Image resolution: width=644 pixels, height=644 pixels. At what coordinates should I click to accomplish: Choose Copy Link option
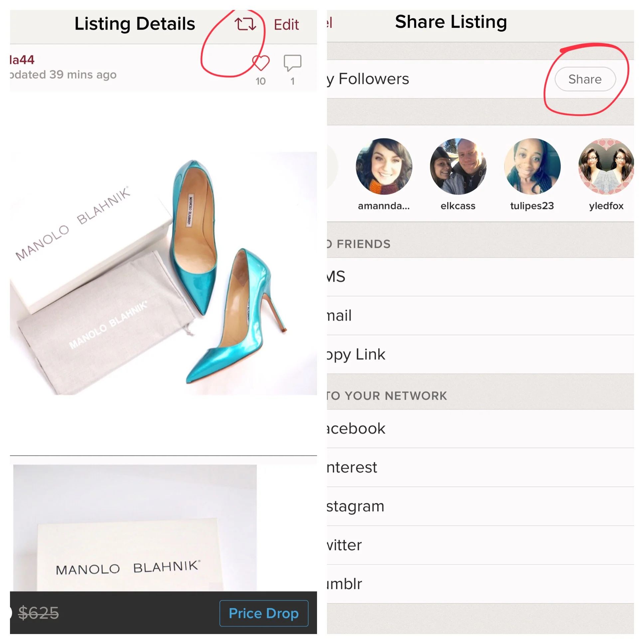pyautogui.click(x=480, y=354)
